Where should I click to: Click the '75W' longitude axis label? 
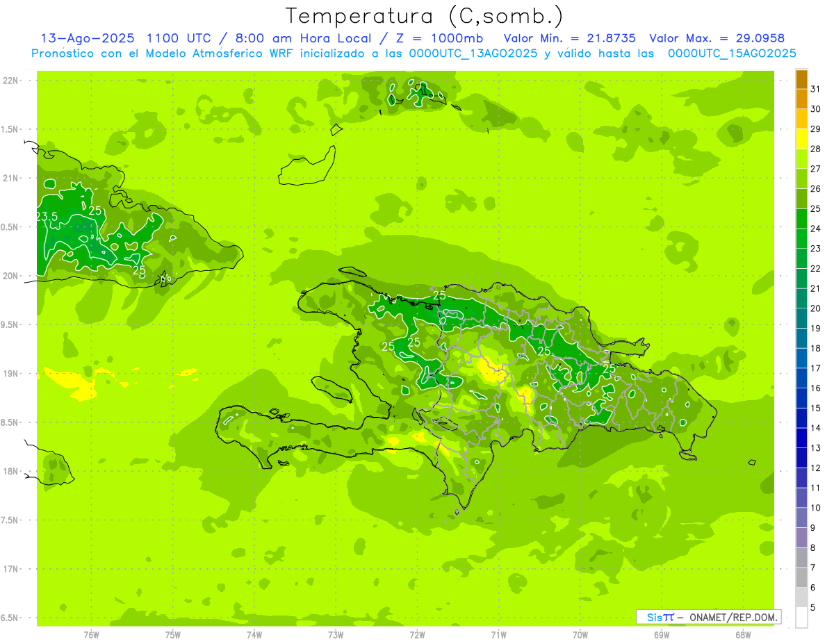173,634
